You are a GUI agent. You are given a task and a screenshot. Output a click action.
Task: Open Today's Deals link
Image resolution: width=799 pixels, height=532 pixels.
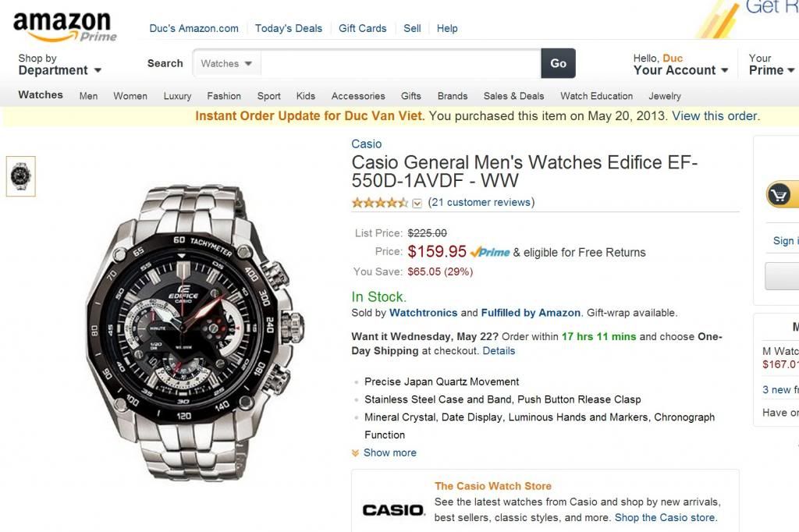click(x=289, y=29)
